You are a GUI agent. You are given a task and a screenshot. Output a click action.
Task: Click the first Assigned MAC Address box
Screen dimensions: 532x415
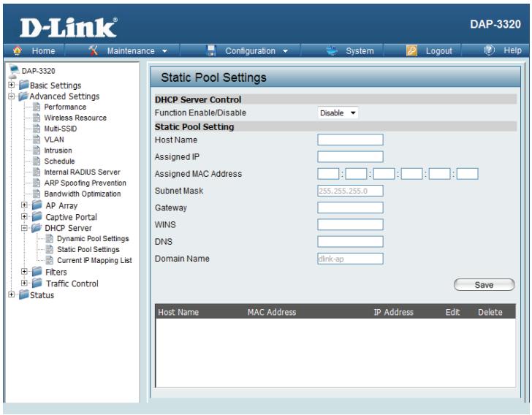pos(328,174)
